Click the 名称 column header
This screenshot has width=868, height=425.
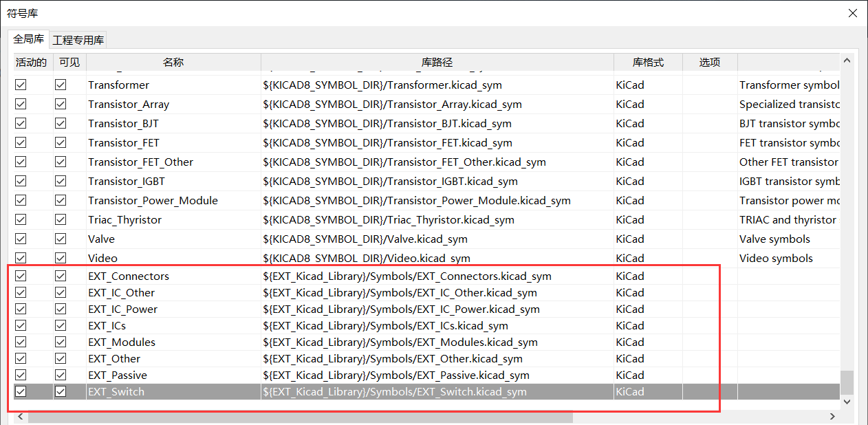pos(173,63)
